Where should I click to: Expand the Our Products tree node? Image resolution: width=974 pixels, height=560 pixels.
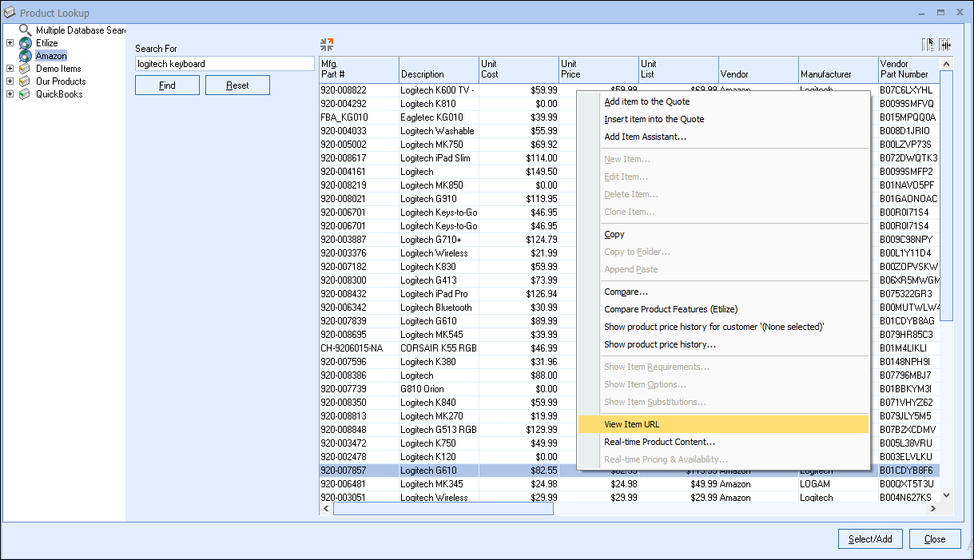click(10, 81)
